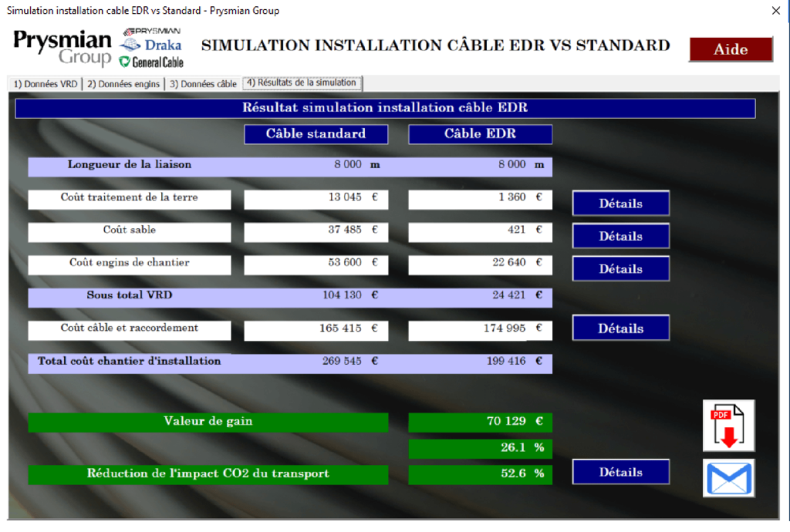
Task: Click the Câble standard column header
Action: 316,134
